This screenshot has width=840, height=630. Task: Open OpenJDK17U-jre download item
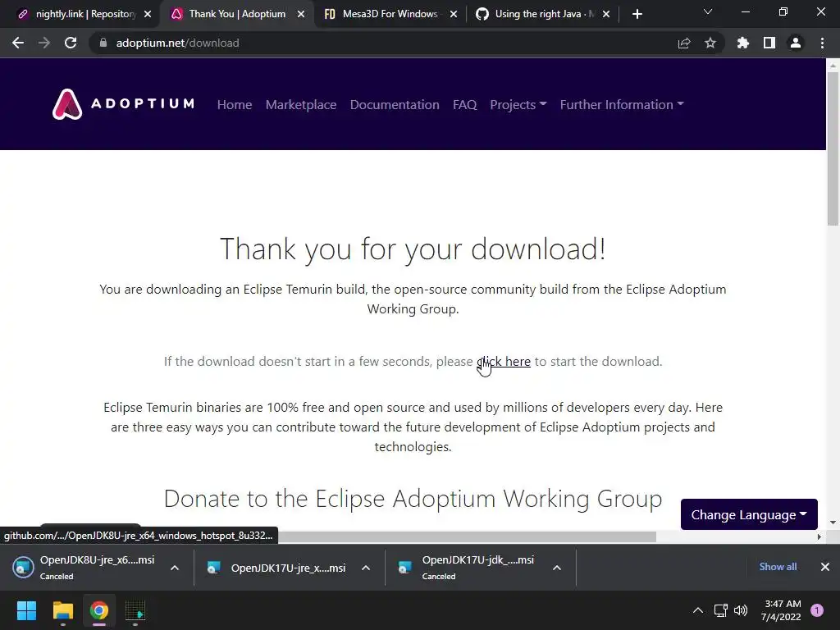pos(277,568)
